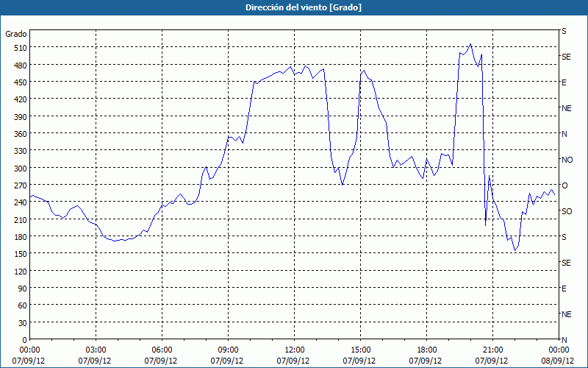Click the 'S' compass label level with 180
Image resolution: width=588 pixels, height=368 pixels.
(564, 237)
